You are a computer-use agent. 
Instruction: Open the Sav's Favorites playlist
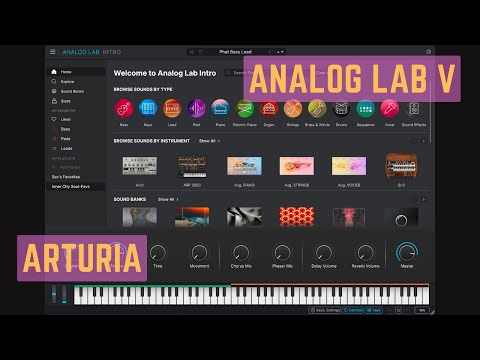pyautogui.click(x=76, y=177)
